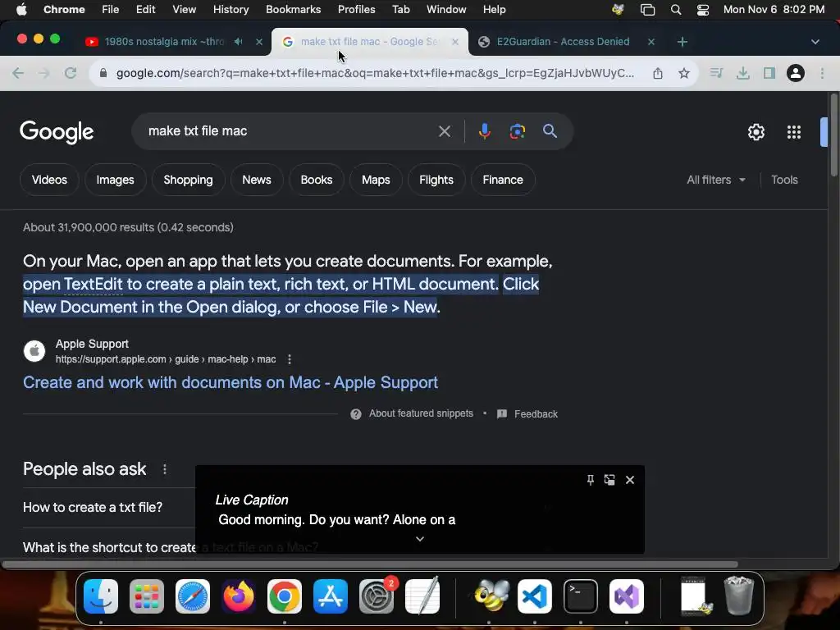Viewport: 840px width, 630px height.
Task: Open new tab with plus button
Action: click(682, 42)
